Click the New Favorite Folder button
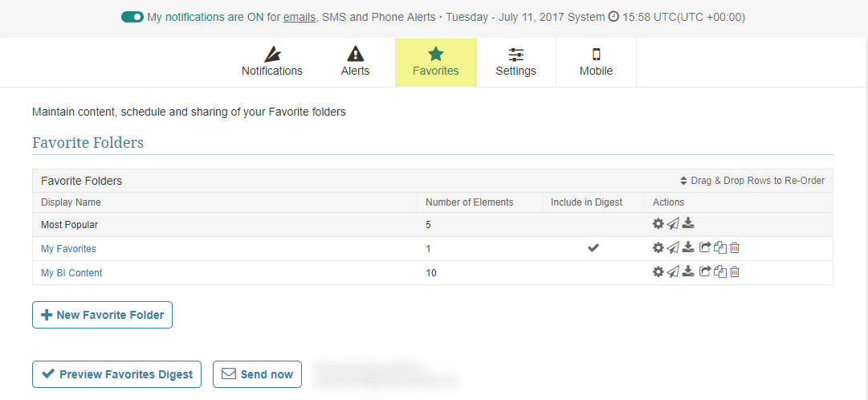 click(102, 315)
